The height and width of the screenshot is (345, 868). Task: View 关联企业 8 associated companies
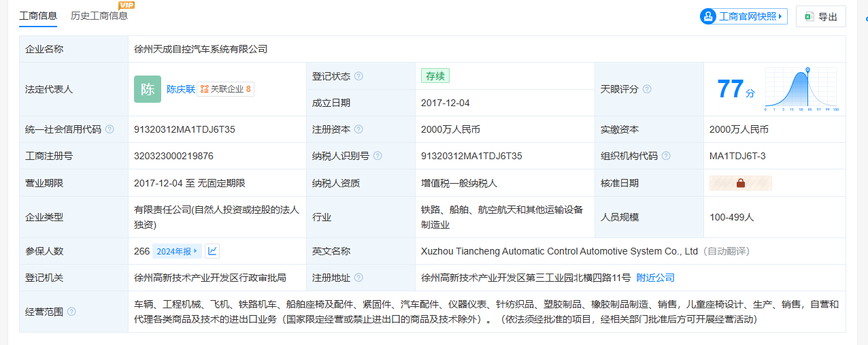(226, 89)
